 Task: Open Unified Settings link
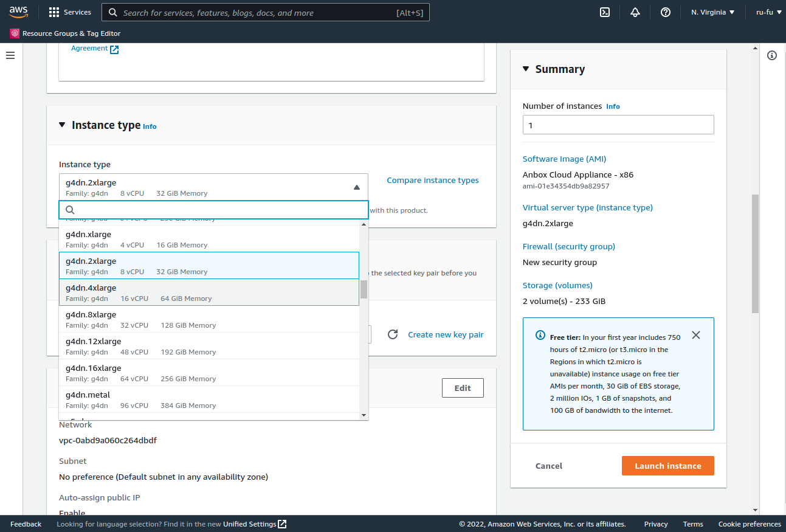[255, 524]
